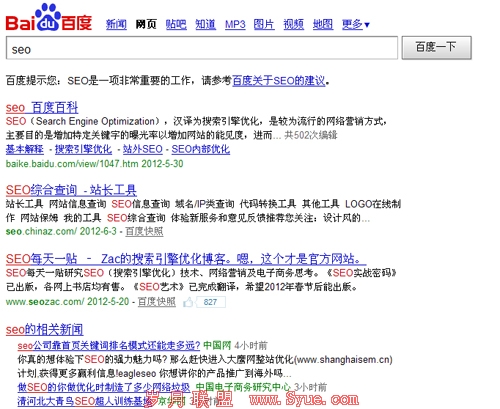This screenshot has height=409, width=500.
Task: Focus the search box containing seo
Action: (202, 48)
